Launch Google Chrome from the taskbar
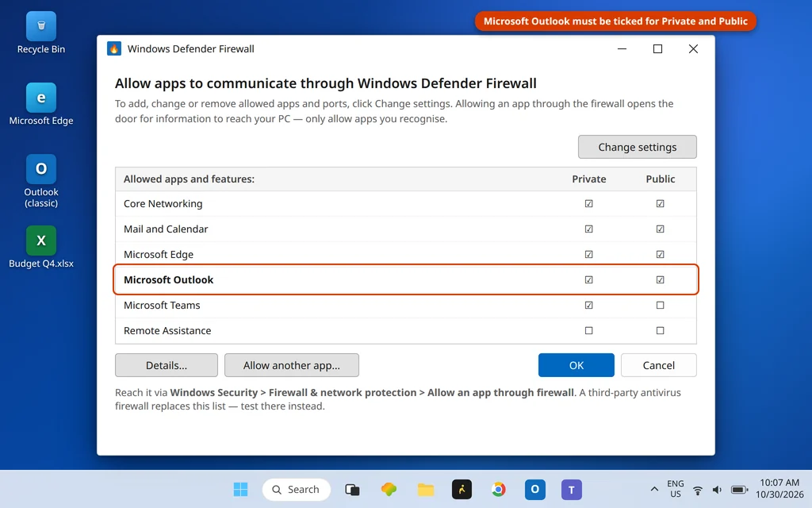This screenshot has width=812, height=508. [499, 489]
